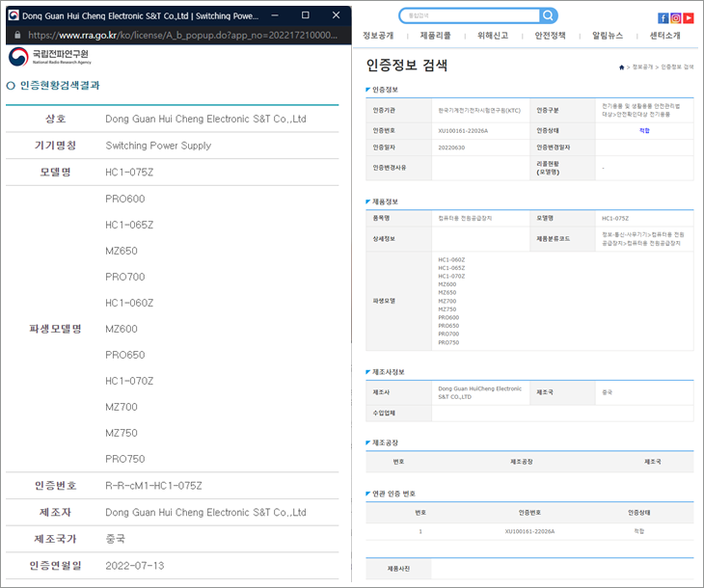704x588 pixels.
Task: Open the YouTube icon link
Action: pyautogui.click(x=688, y=18)
